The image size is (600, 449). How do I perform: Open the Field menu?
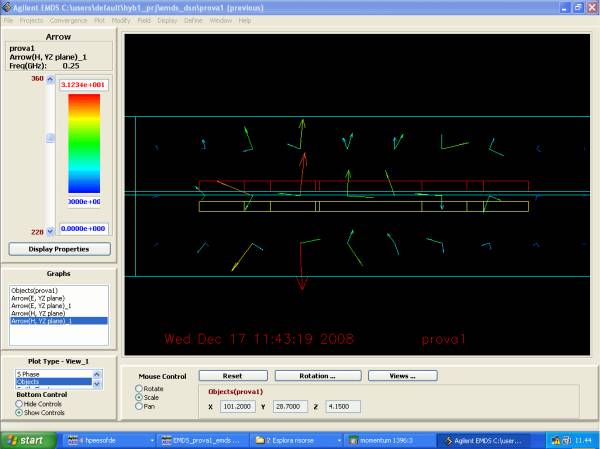pos(144,21)
